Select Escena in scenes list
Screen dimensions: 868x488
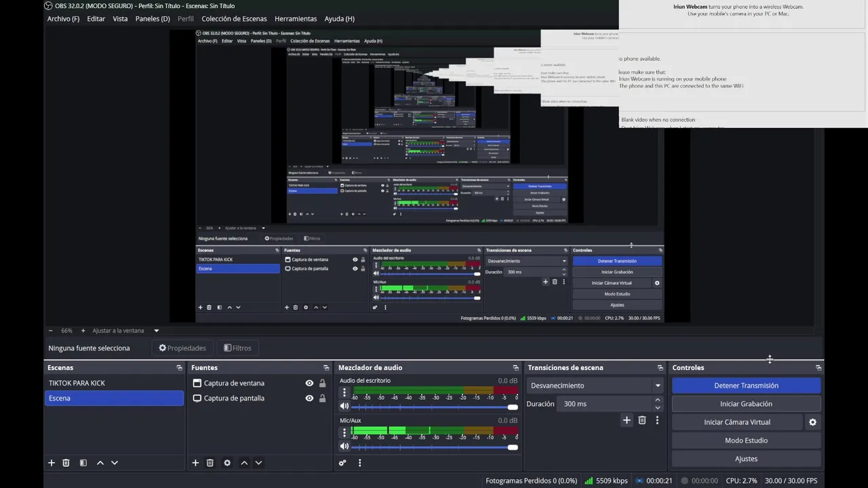tap(114, 399)
